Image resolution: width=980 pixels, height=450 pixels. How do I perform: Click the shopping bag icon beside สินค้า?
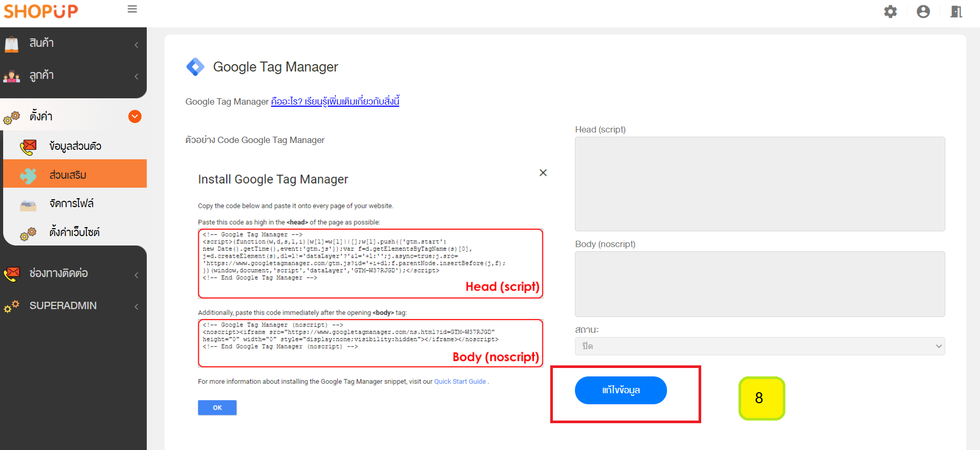pos(12,44)
